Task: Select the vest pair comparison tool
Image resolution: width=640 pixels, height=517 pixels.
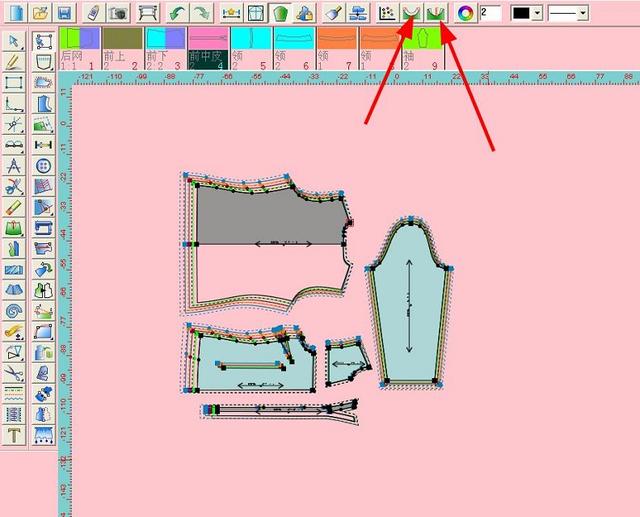Action: point(43,290)
